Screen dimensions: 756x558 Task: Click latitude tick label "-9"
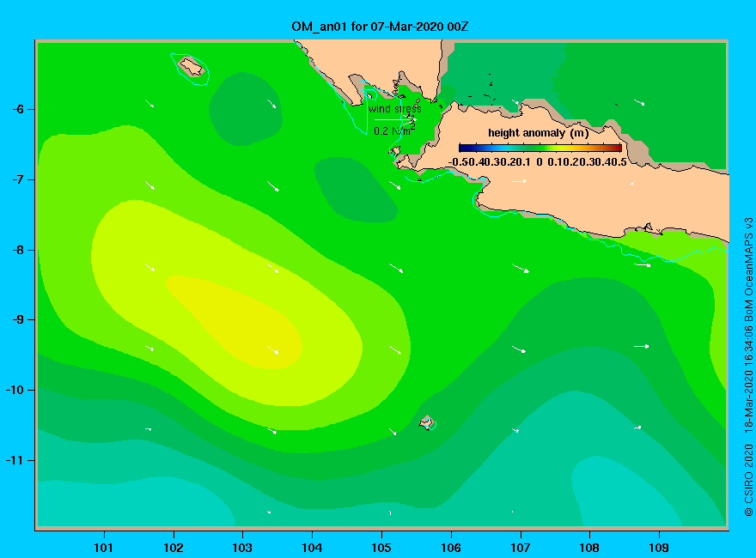pos(18,320)
